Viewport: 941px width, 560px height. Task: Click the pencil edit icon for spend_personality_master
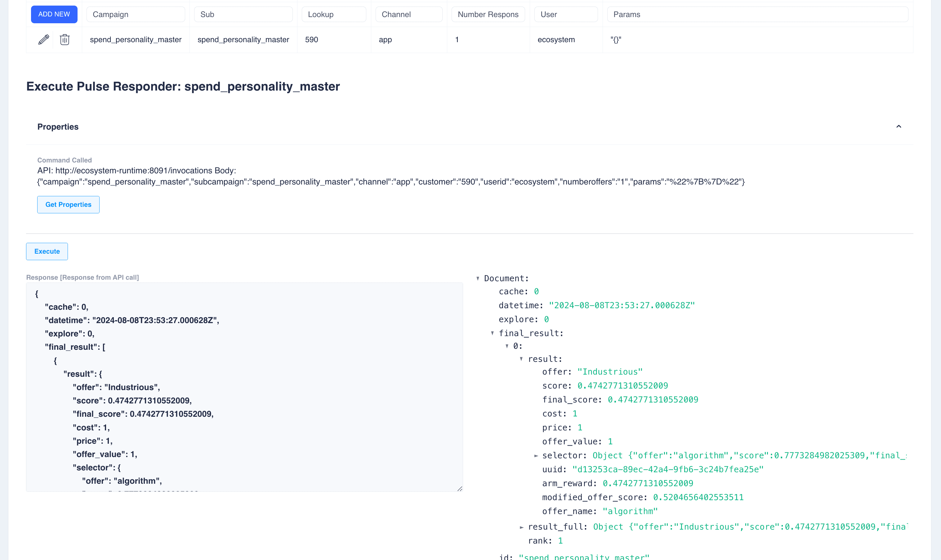coord(44,40)
